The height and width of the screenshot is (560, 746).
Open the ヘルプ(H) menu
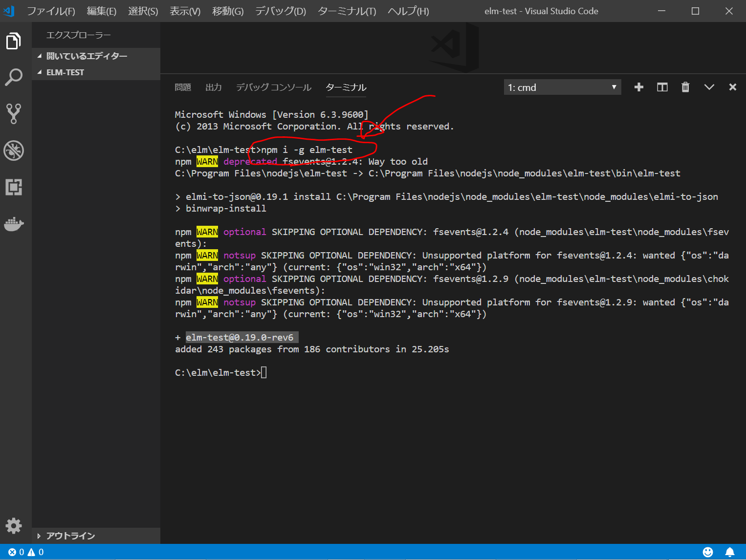(x=408, y=11)
